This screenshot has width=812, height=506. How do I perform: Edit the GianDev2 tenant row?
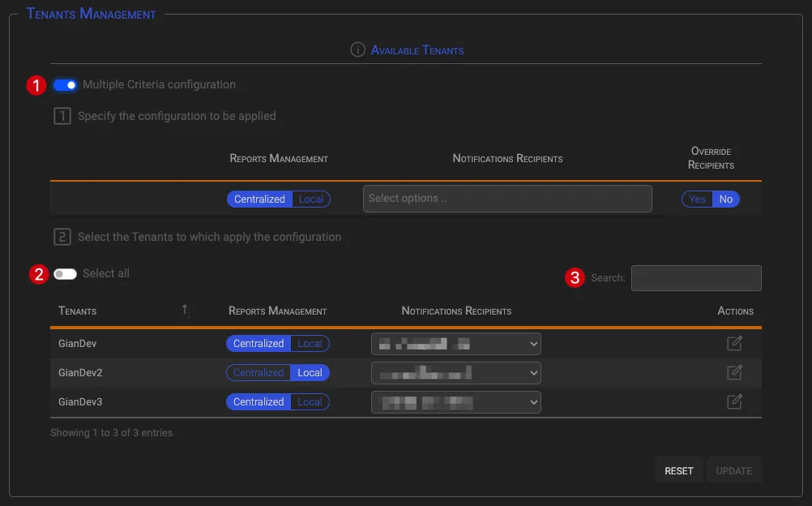click(x=734, y=372)
